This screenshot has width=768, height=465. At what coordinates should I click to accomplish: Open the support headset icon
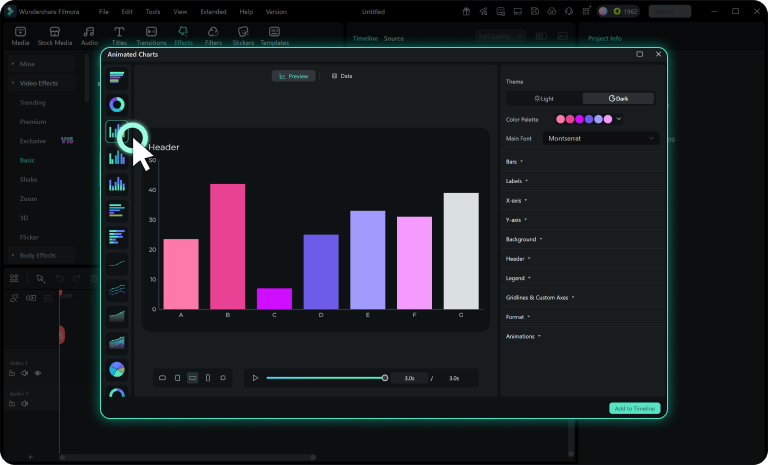pos(569,11)
